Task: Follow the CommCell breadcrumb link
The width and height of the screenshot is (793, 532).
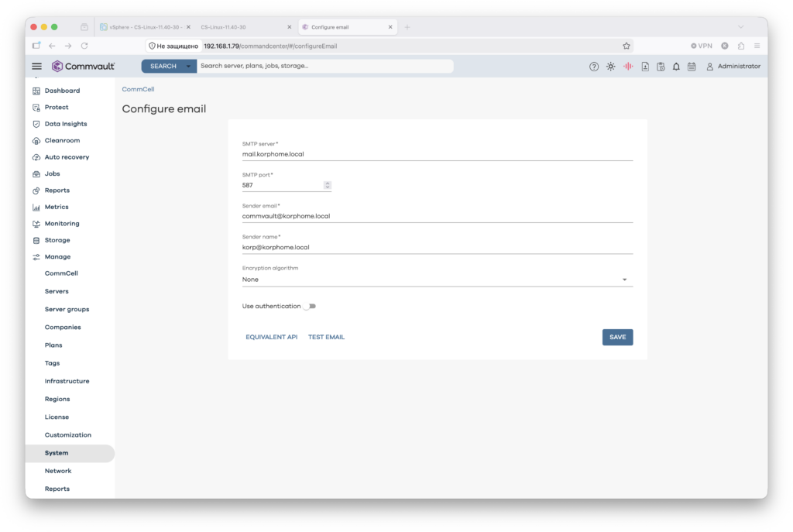Action: (x=138, y=90)
